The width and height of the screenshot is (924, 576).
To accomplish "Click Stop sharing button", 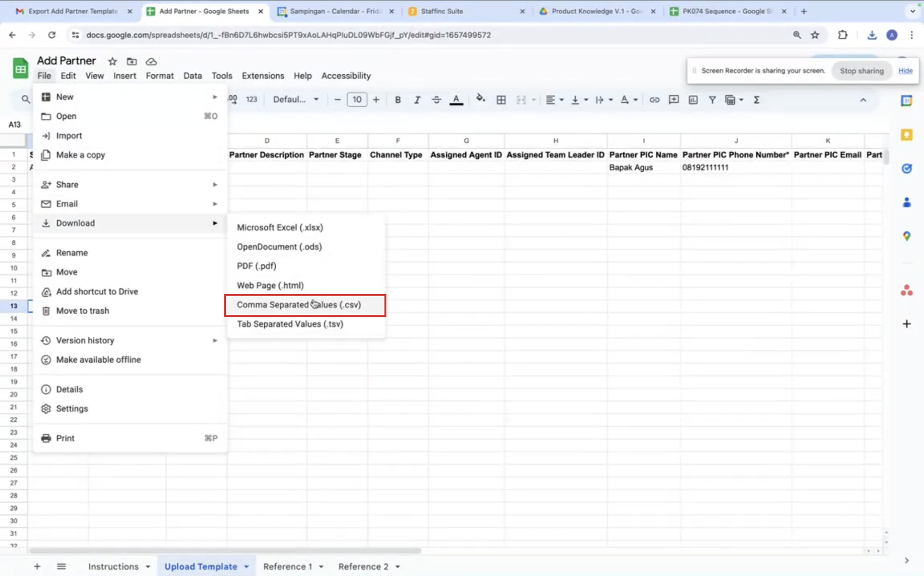I will 862,71.
